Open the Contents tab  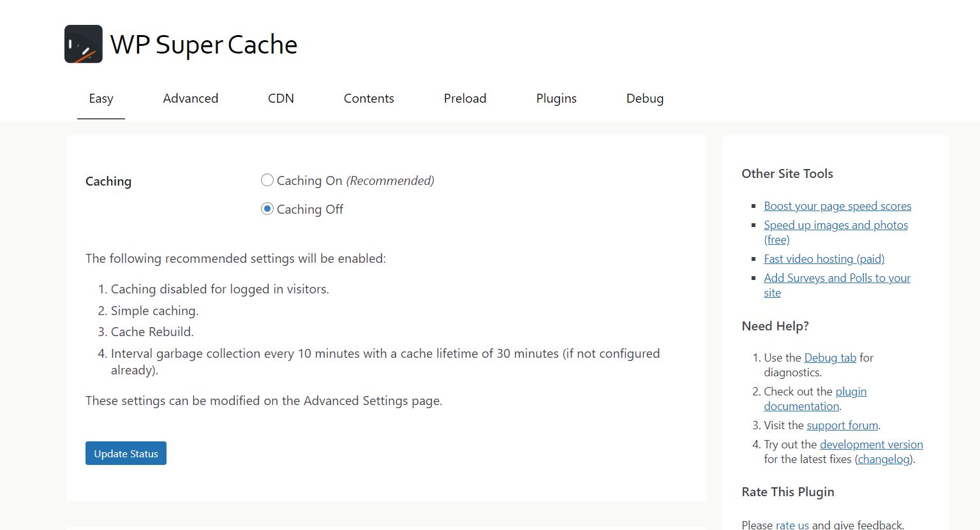(x=369, y=98)
